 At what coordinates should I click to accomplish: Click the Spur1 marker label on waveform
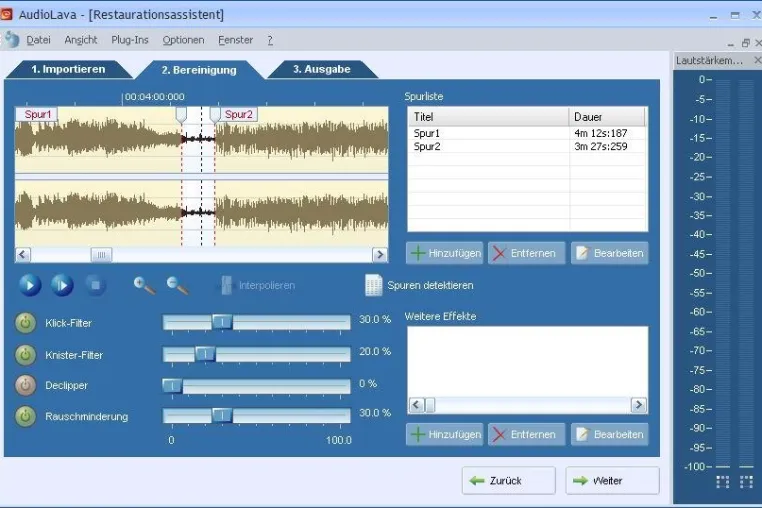point(37,114)
